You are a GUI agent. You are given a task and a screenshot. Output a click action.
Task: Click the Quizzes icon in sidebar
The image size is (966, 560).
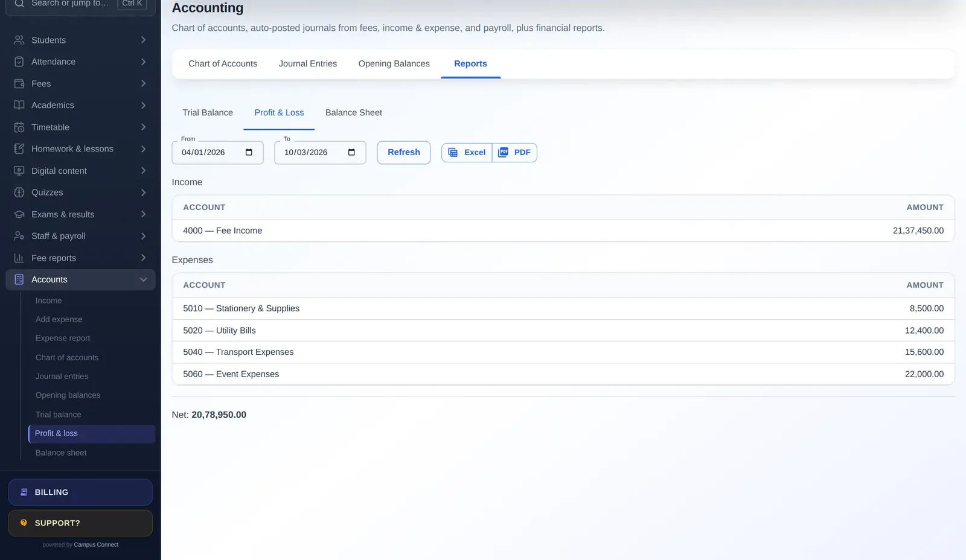[19, 192]
